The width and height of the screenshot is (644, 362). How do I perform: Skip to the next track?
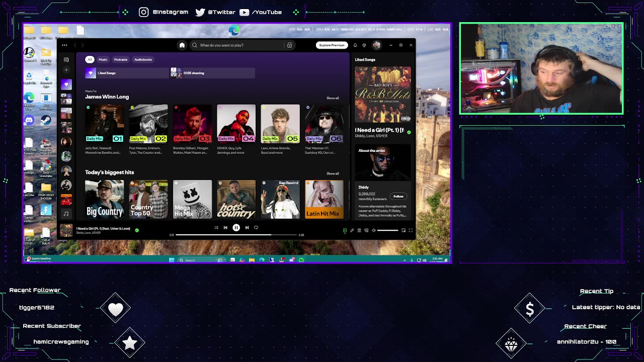coord(247,228)
